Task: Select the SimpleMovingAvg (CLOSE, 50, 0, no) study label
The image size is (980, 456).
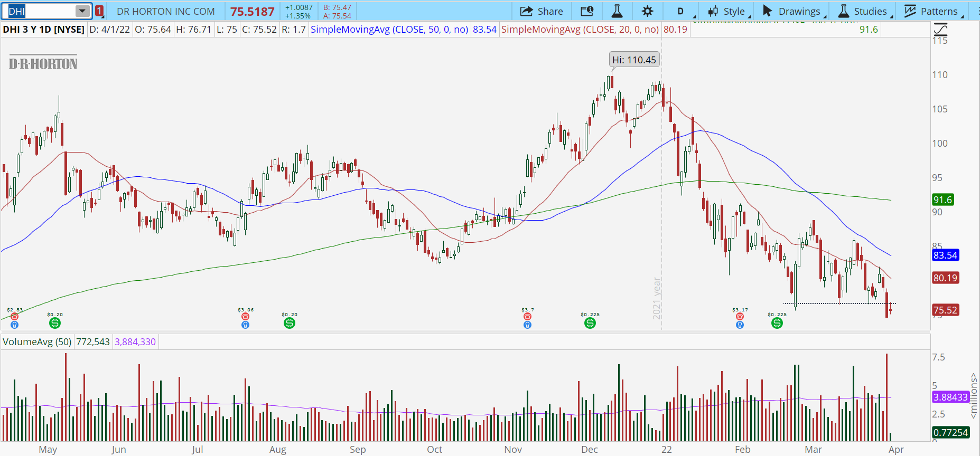Action: (x=389, y=30)
